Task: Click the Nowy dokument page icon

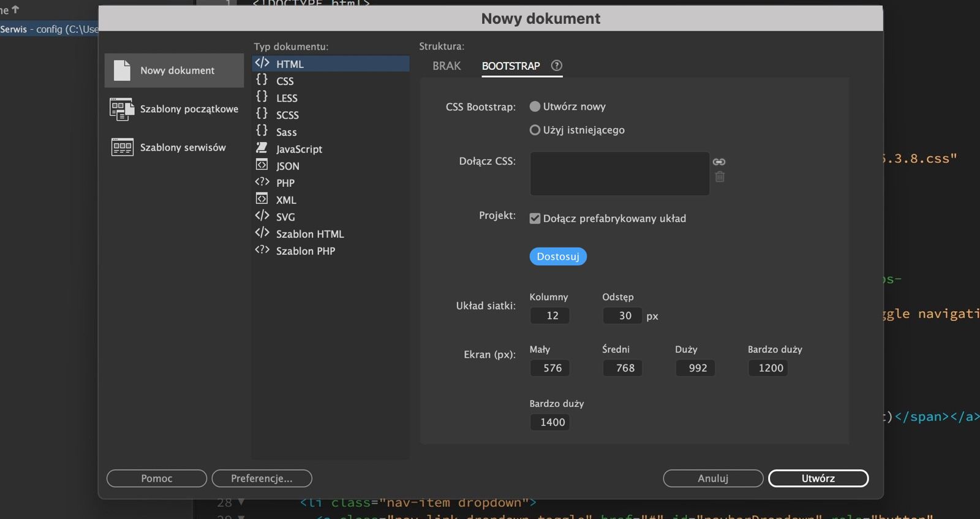Action: tap(122, 70)
